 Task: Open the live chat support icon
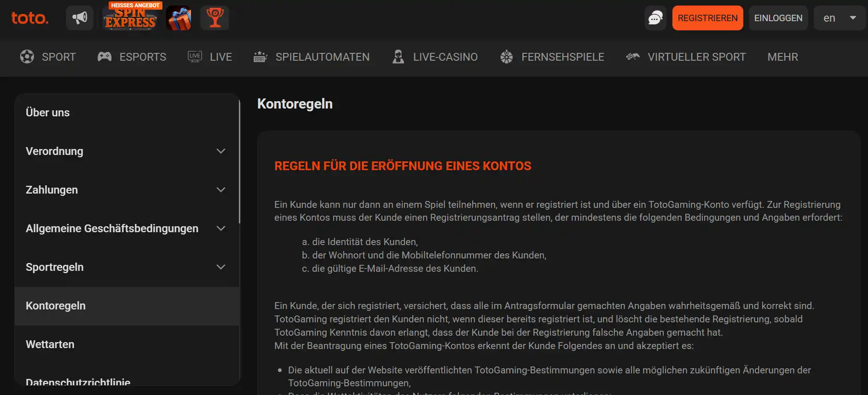(655, 18)
